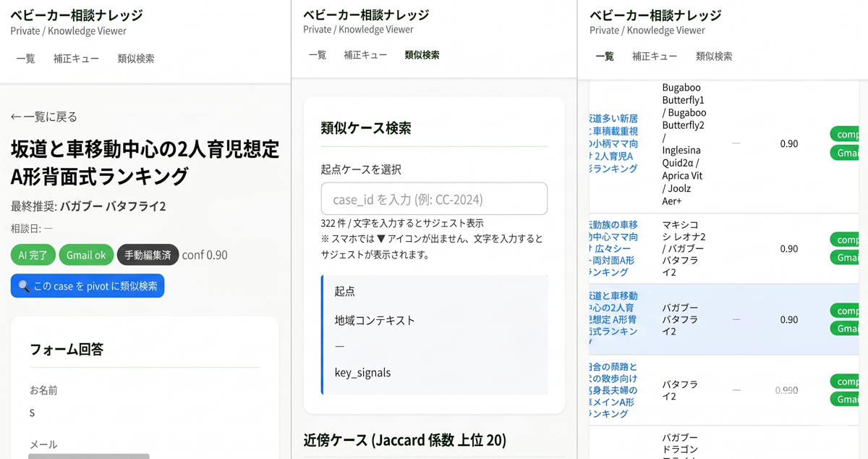
Task: Select the bold active 一覧 tab
Action: (605, 56)
